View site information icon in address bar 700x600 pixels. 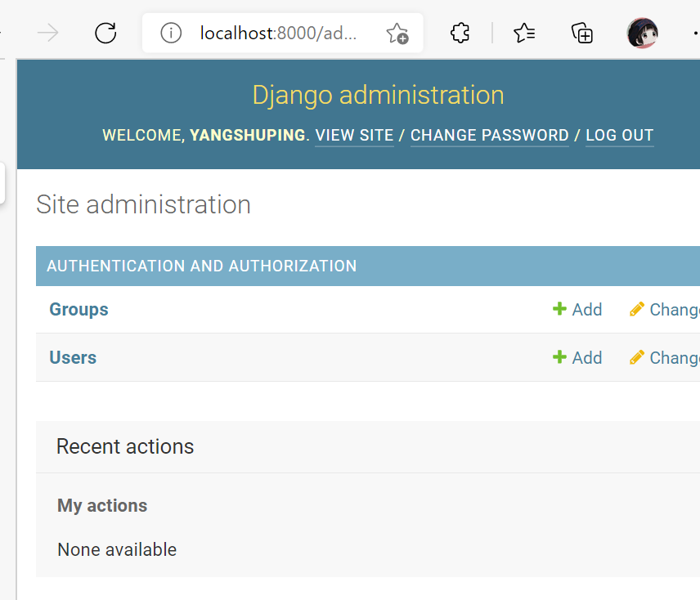[x=171, y=33]
